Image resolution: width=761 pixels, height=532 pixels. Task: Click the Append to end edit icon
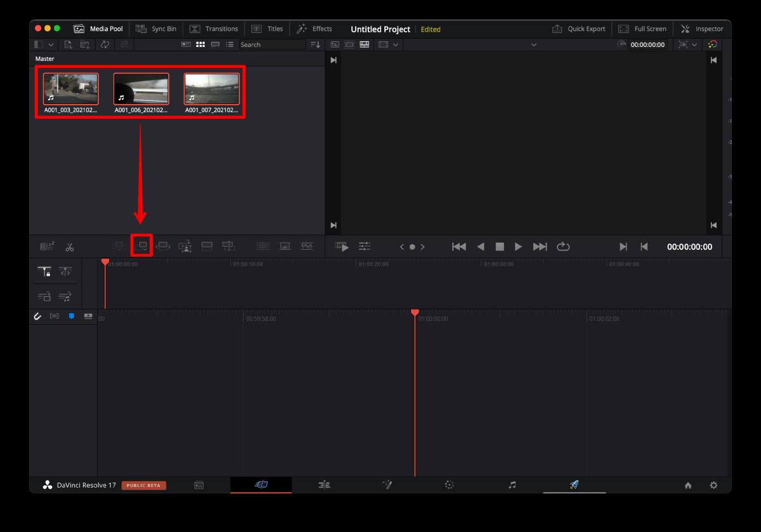[x=141, y=246]
